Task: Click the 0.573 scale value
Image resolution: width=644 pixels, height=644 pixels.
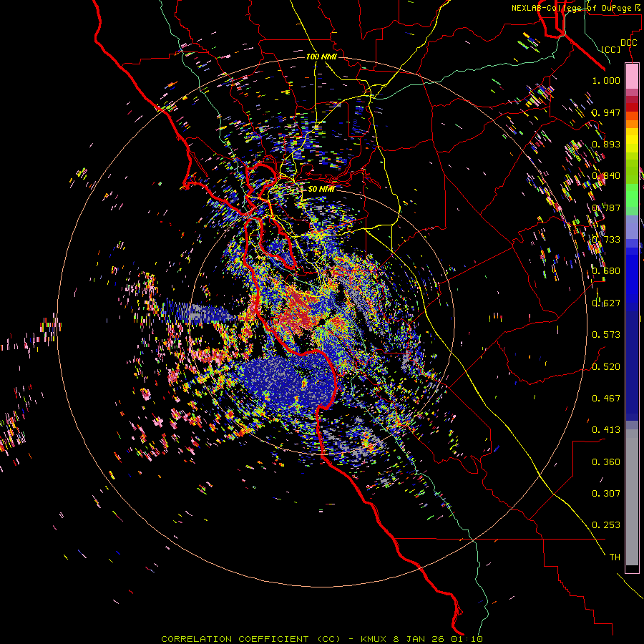Action: tap(606, 335)
